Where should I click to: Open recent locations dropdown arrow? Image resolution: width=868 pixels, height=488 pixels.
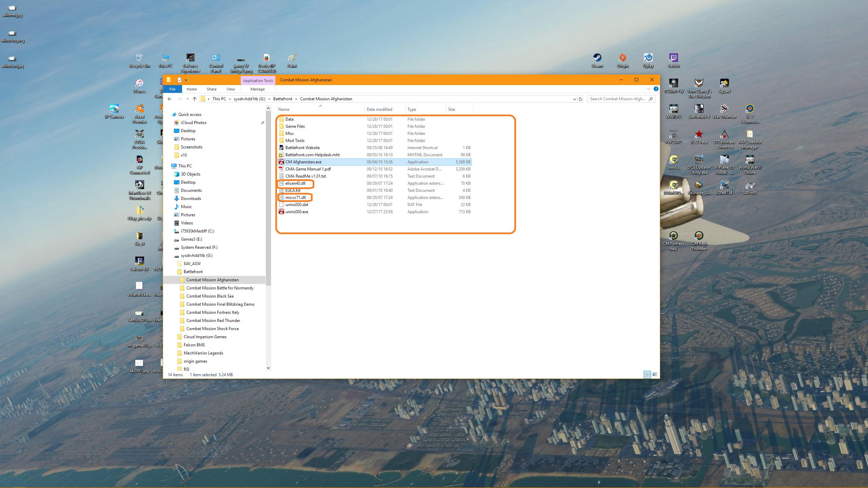pos(187,99)
